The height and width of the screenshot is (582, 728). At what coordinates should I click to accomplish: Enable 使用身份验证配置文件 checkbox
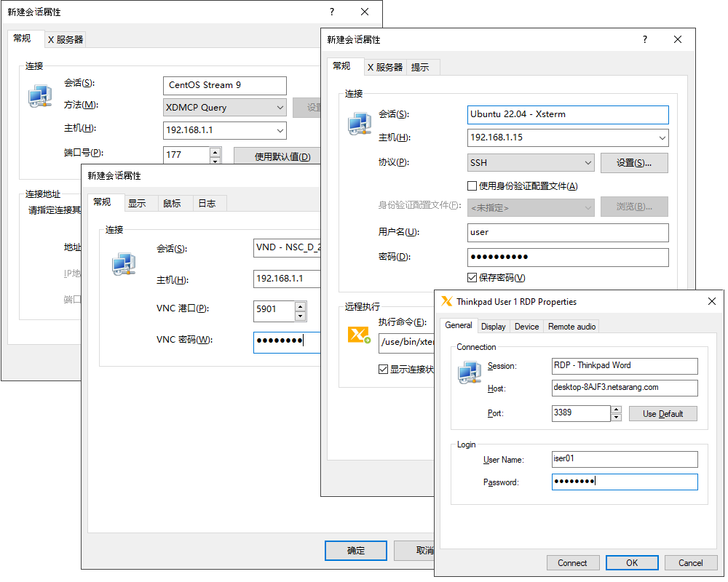(472, 186)
